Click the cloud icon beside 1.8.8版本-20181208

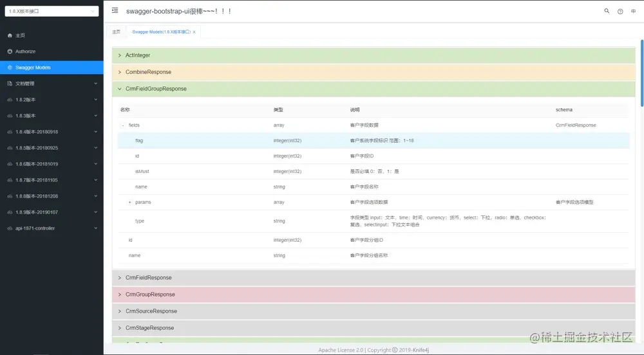click(10, 196)
